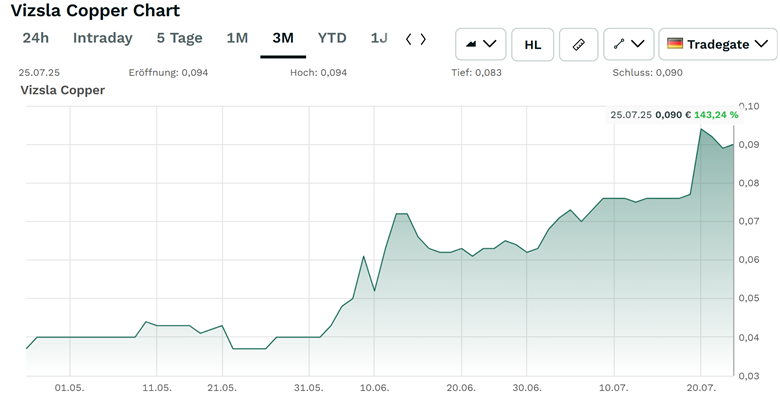
Task: Click the 10.06. date axis label
Action: tap(375, 387)
